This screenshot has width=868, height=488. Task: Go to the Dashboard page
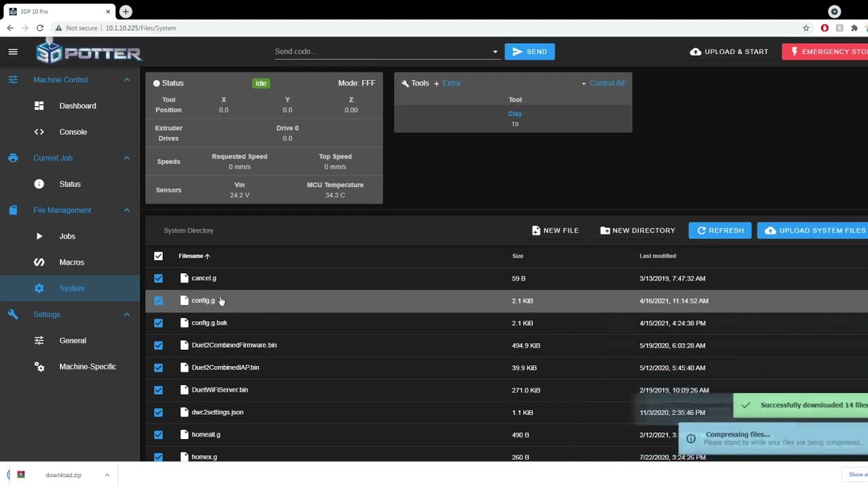click(70, 106)
